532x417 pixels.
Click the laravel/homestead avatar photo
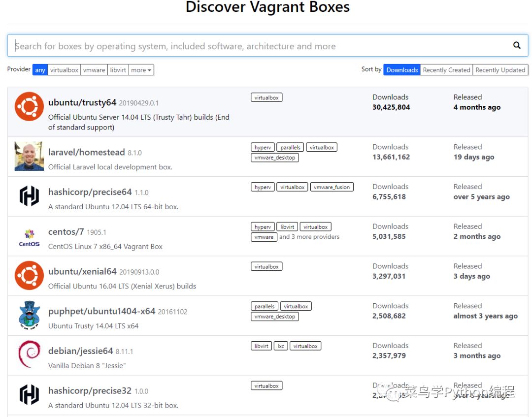pos(29,156)
